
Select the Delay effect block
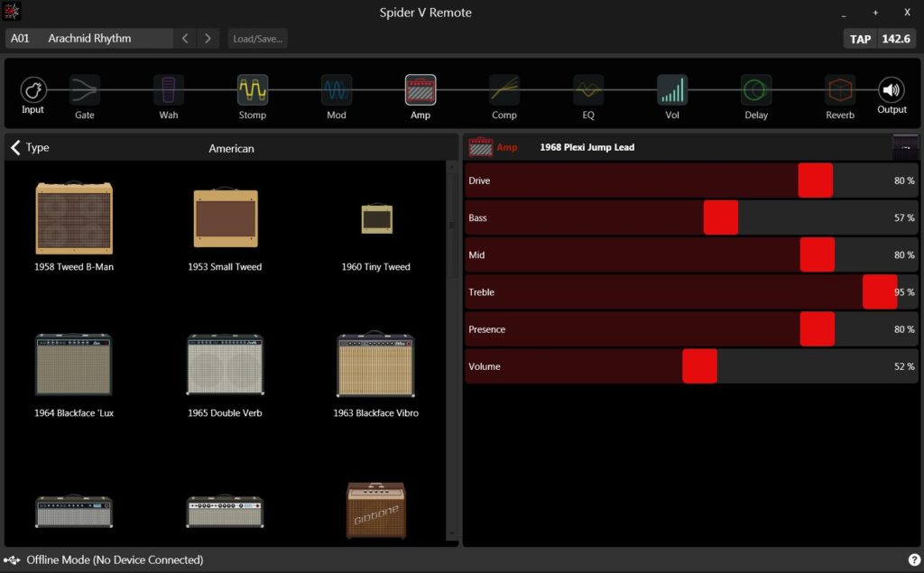pos(756,90)
